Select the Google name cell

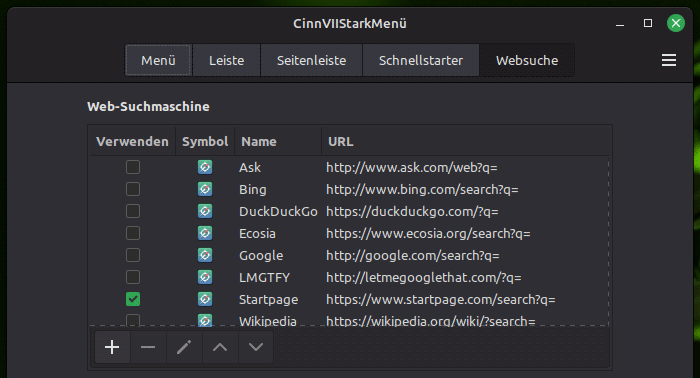261,256
